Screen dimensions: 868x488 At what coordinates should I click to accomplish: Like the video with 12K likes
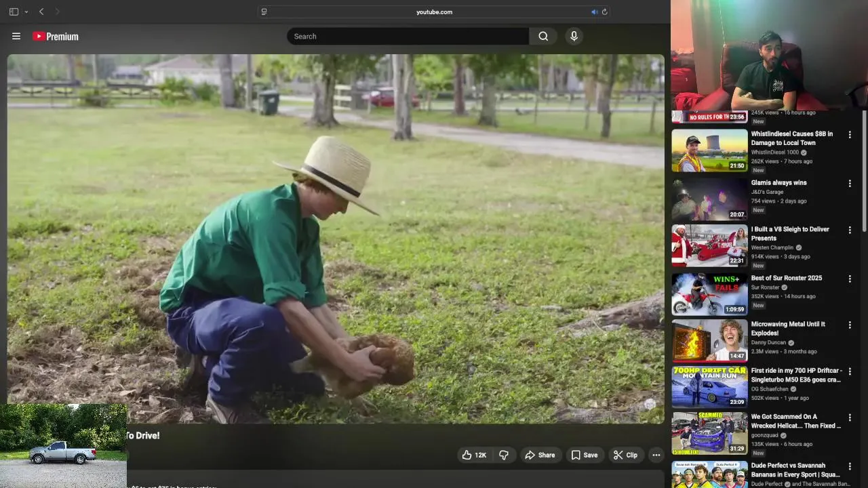point(474,455)
